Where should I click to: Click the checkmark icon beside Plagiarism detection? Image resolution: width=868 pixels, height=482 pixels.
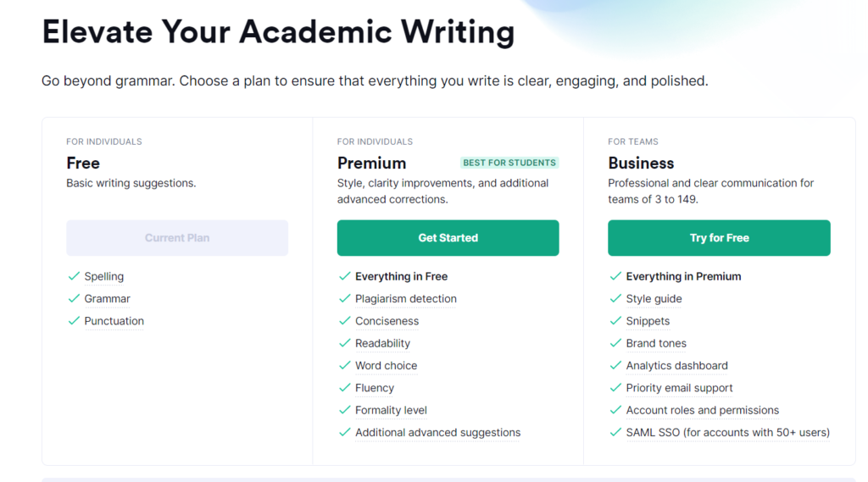click(x=344, y=298)
